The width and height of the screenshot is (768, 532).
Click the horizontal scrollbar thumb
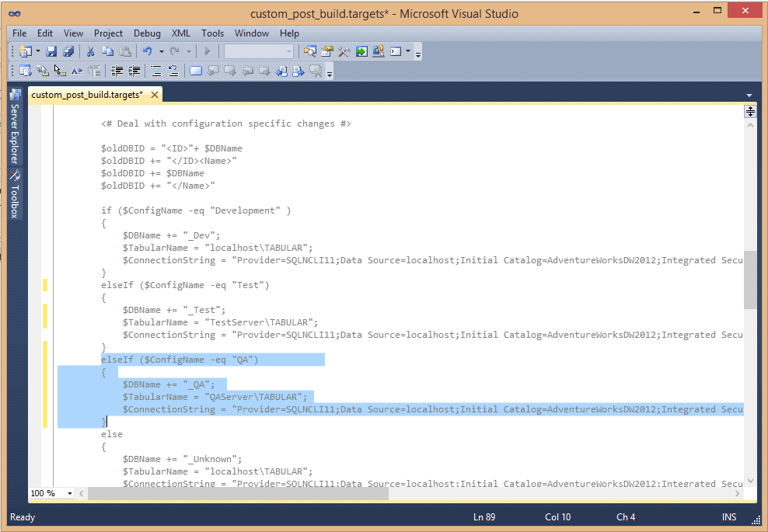pos(238,494)
